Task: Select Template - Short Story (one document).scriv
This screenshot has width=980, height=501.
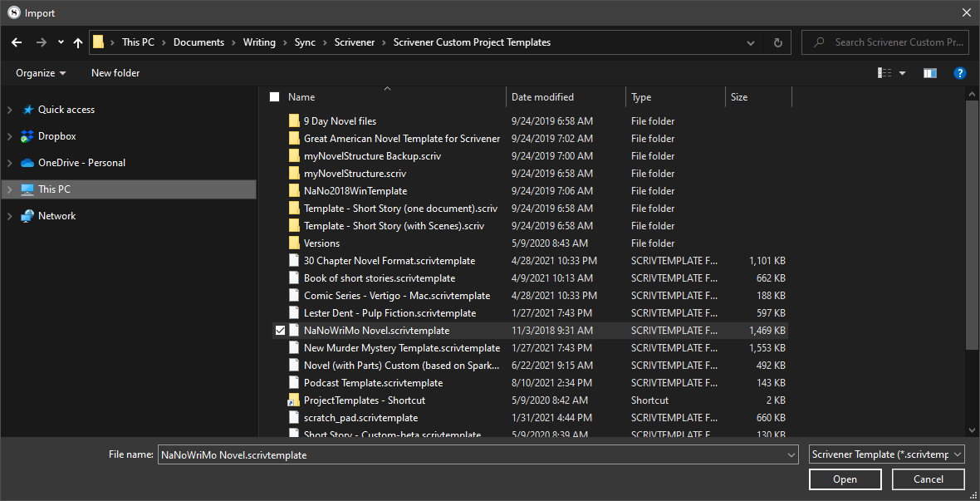Action: (x=400, y=209)
